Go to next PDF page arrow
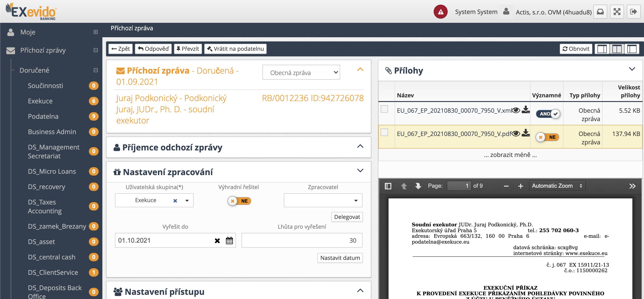 (x=418, y=186)
